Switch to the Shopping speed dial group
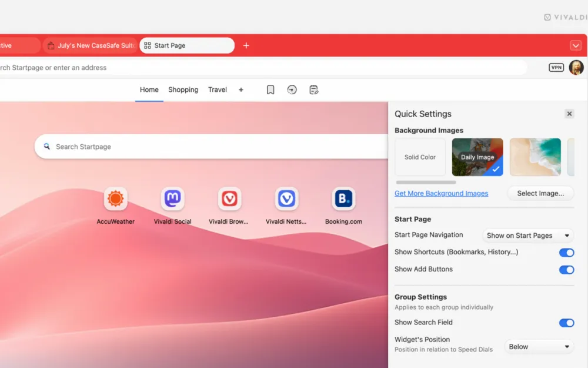The width and height of the screenshot is (588, 368). pyautogui.click(x=183, y=90)
